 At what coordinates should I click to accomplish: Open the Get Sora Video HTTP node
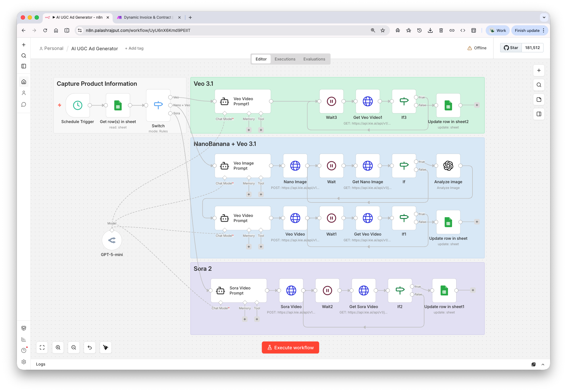[x=363, y=290]
